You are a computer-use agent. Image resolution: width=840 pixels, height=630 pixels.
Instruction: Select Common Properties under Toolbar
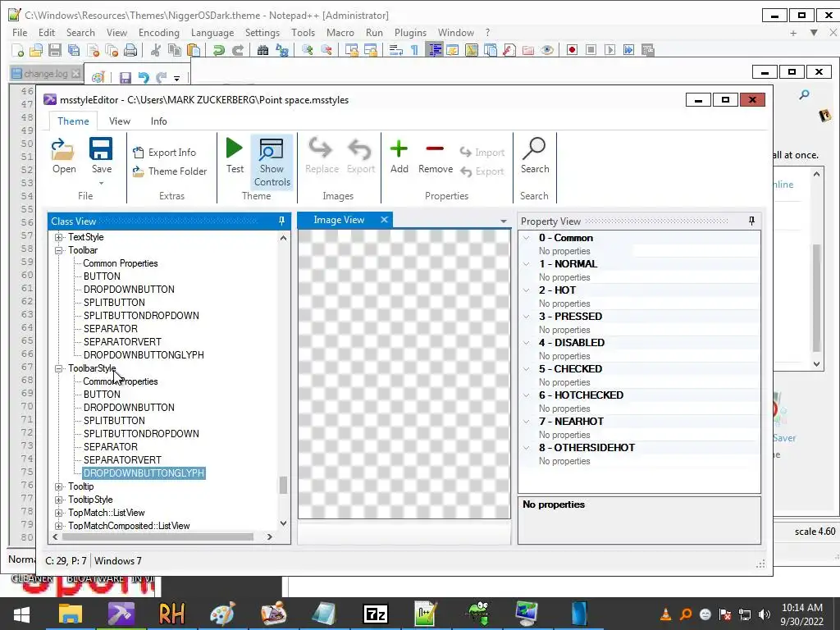[121, 263]
